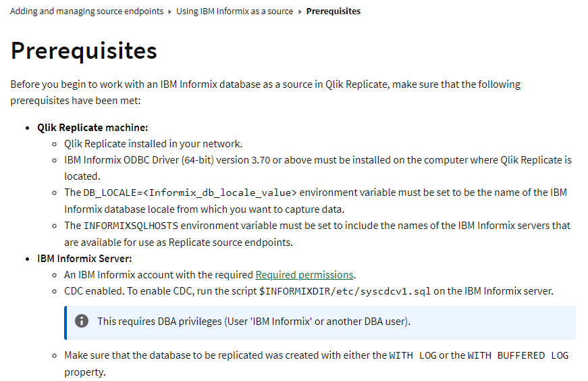Click the info icon in the note box
Image resolution: width=588 pixels, height=381 pixels.
pyautogui.click(x=82, y=322)
